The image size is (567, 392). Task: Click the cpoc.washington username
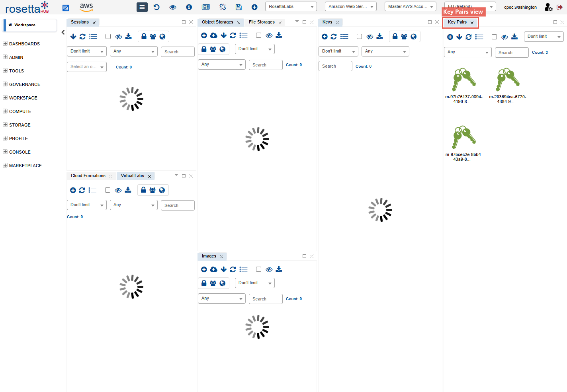(520, 7)
